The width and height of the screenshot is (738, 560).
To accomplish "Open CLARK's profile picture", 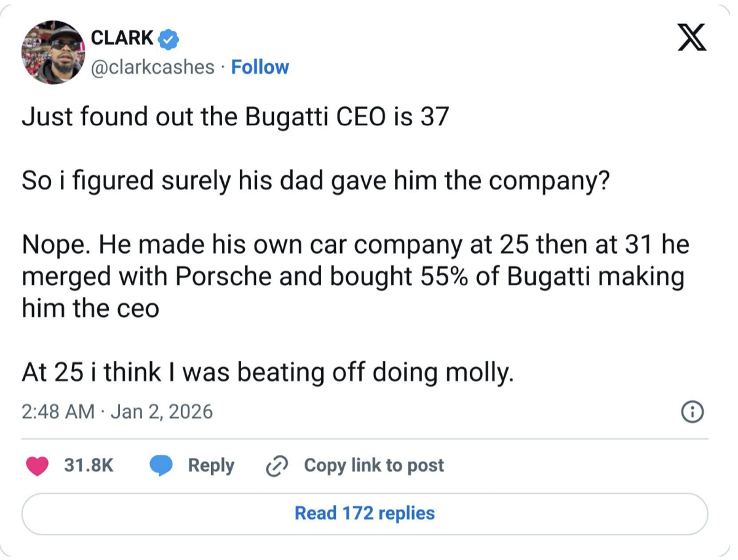I will coord(54,53).
